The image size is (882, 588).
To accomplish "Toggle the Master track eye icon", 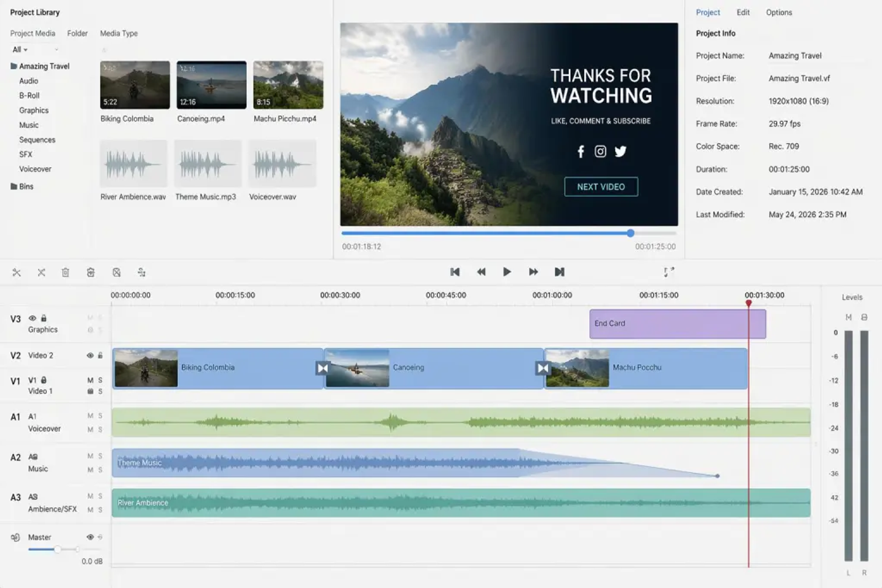I will 90,537.
